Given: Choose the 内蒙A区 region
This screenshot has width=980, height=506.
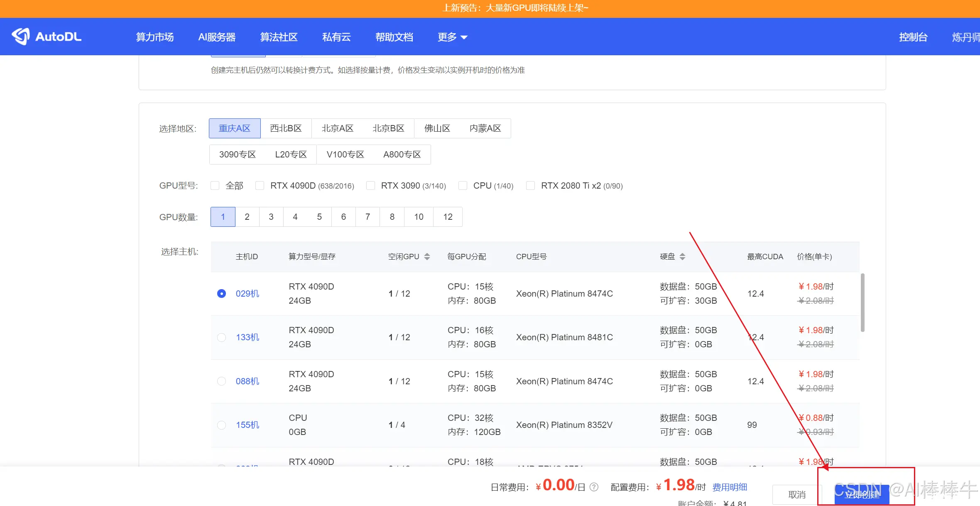Looking at the screenshot, I should tap(485, 128).
